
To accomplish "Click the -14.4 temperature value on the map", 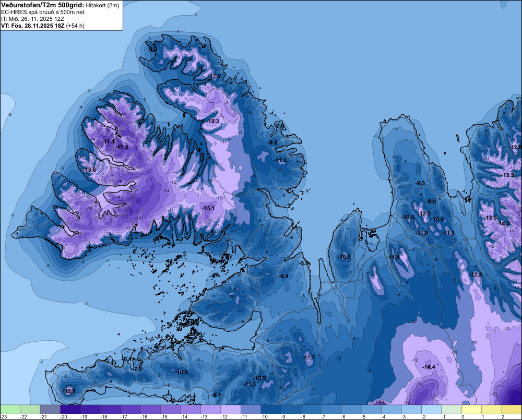I will pyautogui.click(x=429, y=367).
